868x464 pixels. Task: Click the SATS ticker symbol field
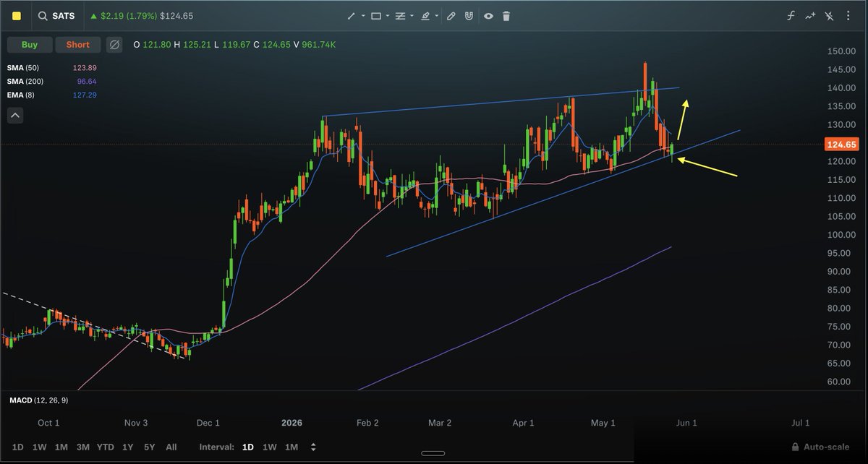click(x=63, y=16)
